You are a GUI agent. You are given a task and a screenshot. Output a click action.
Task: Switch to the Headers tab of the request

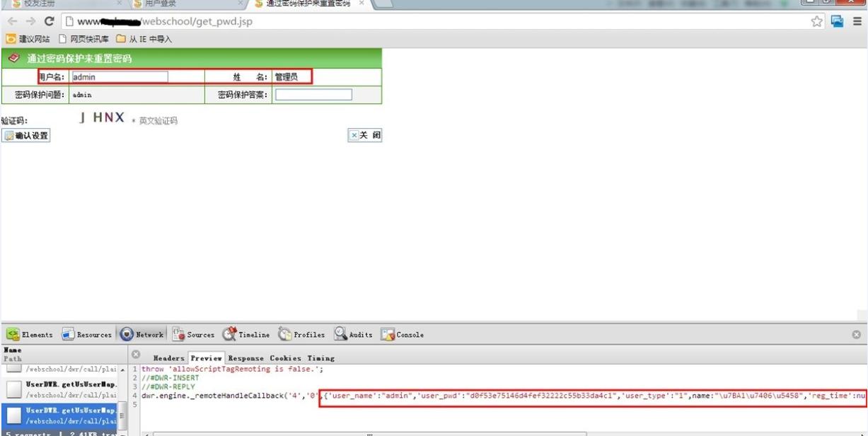tap(169, 358)
